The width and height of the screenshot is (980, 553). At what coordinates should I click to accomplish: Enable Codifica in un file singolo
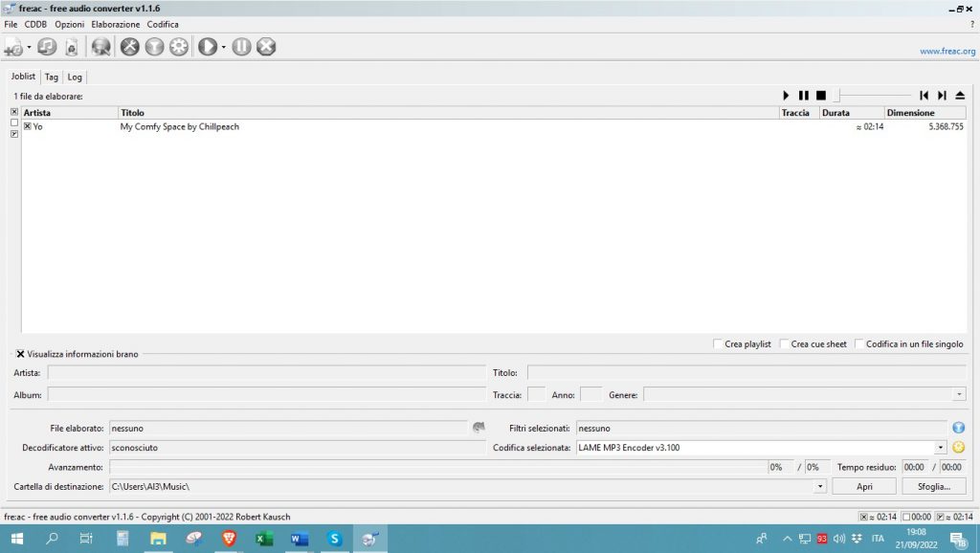859,344
